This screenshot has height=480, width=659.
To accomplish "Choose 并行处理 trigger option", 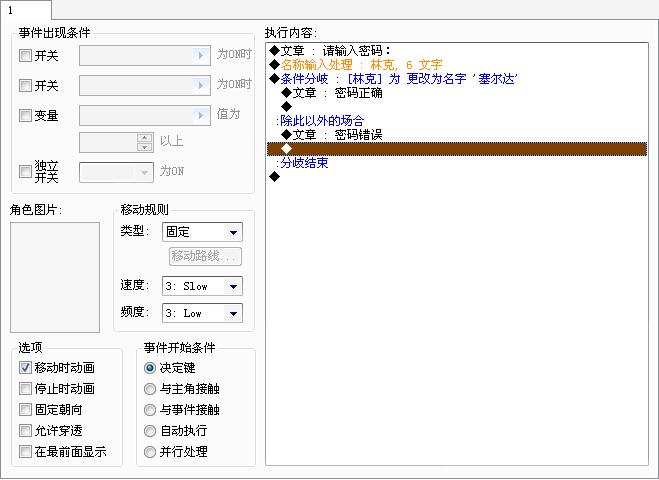I will pos(150,452).
